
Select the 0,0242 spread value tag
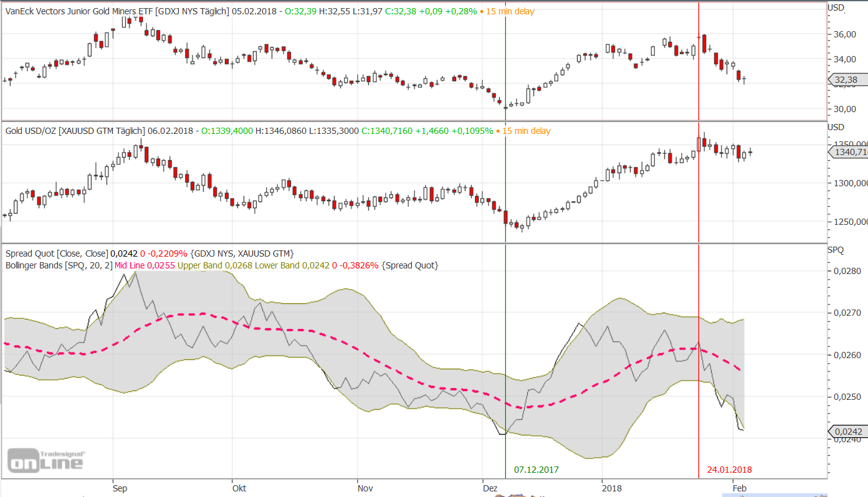tap(847, 431)
